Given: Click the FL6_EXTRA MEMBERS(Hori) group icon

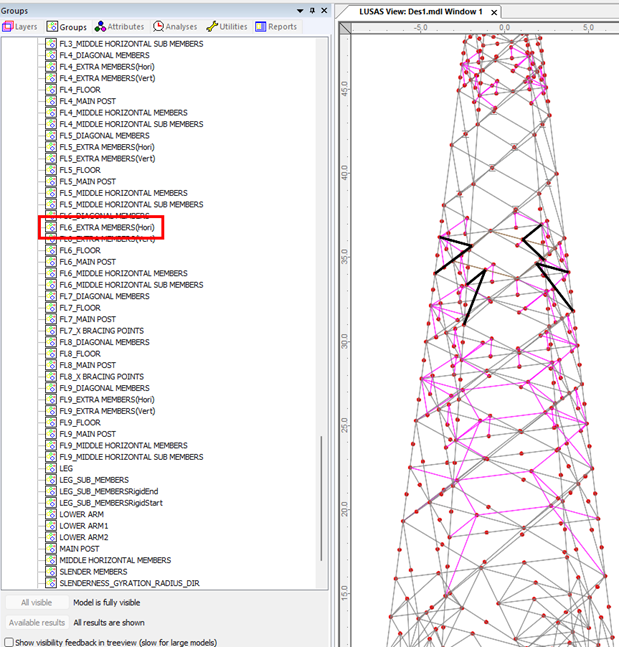Looking at the screenshot, I should [x=51, y=228].
